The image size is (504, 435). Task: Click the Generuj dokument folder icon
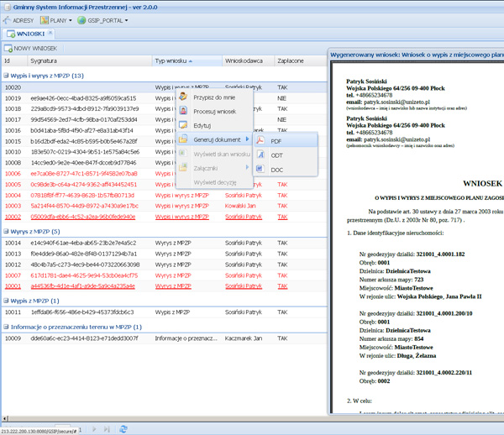click(183, 139)
